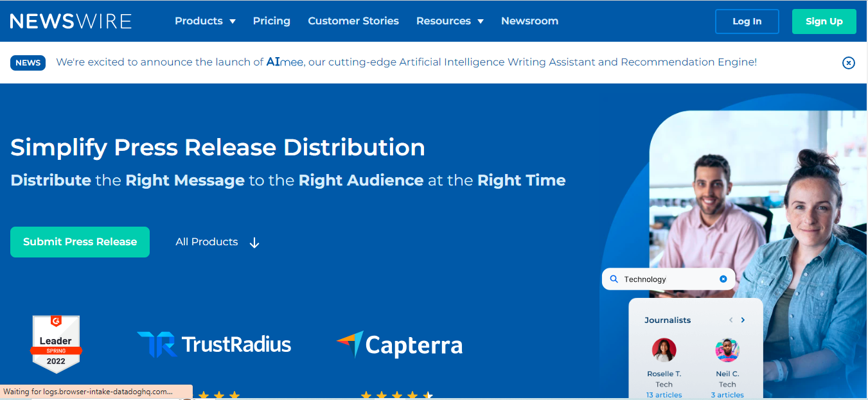
Task: Click the Journalists heading
Action: pyautogui.click(x=668, y=320)
